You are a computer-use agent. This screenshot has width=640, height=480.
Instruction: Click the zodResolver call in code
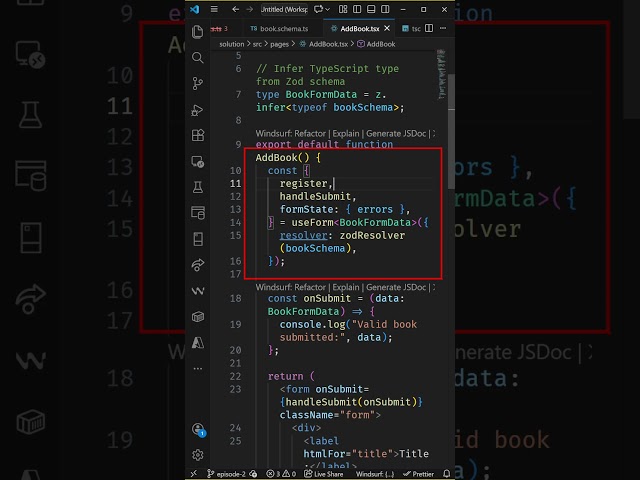point(372,236)
